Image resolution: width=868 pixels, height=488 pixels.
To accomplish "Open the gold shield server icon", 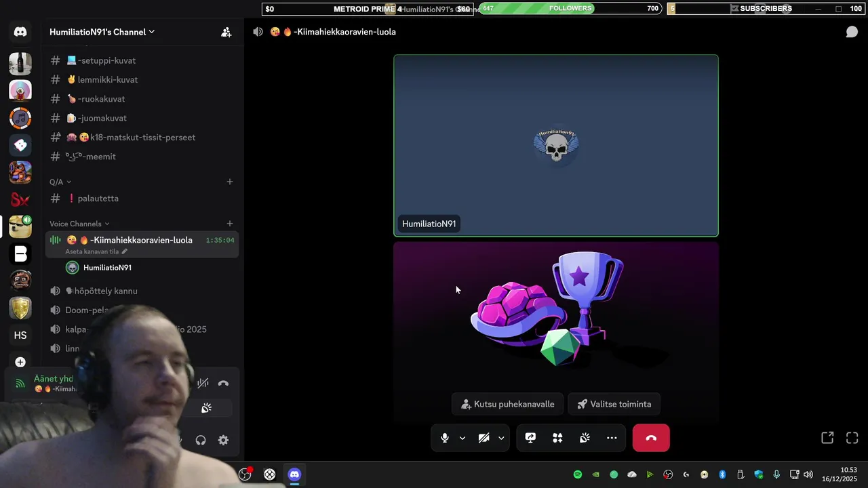I will pos(20,308).
